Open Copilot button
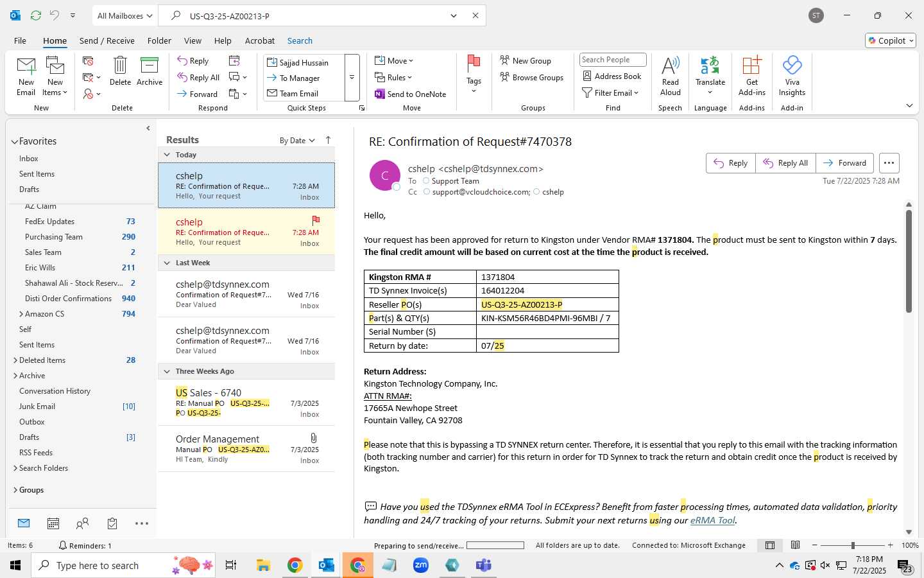Screen dimensions: 924x578 890,40
